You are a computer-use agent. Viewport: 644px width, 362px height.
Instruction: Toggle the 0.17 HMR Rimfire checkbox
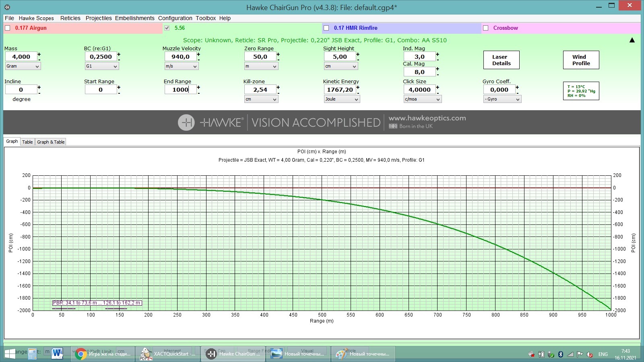[326, 28]
